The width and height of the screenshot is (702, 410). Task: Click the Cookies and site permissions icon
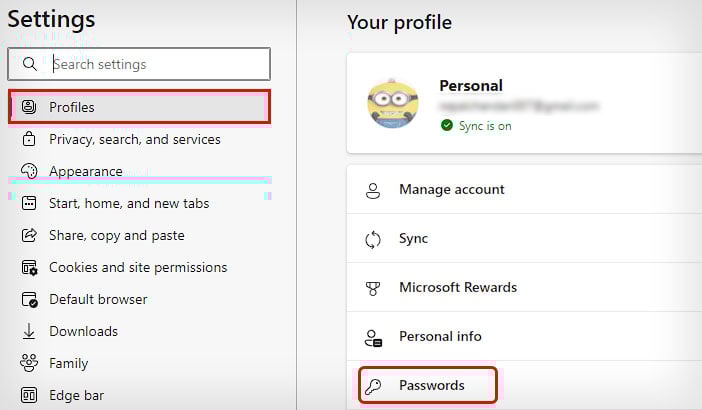tap(29, 267)
